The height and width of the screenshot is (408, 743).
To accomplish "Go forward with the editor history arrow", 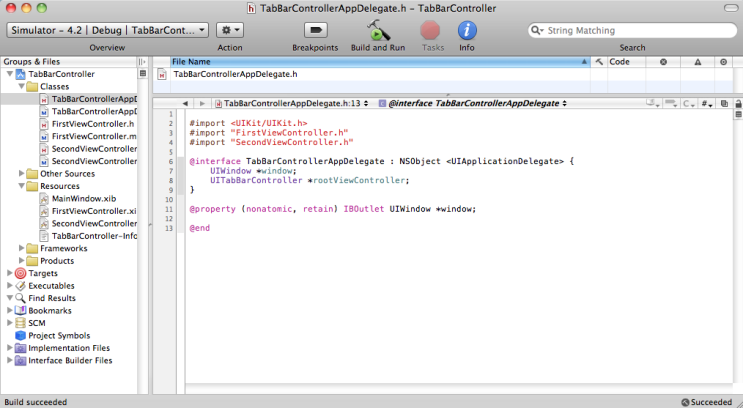I will pos(202,103).
